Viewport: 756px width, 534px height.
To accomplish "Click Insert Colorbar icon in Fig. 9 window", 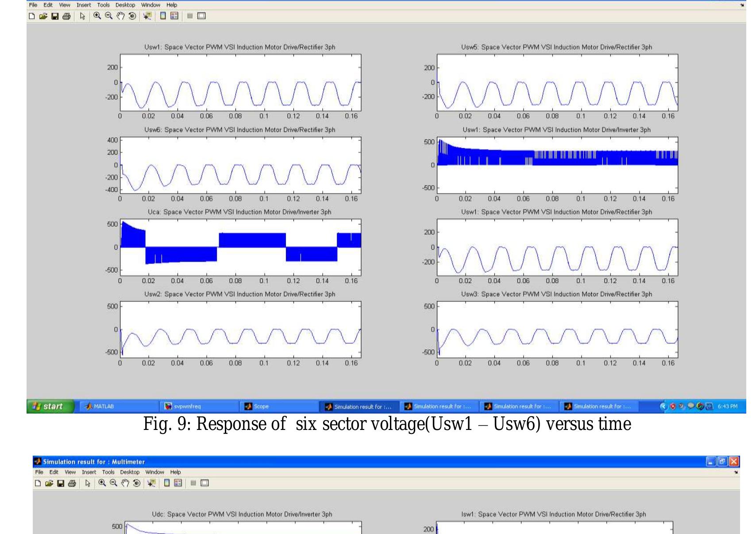I will pyautogui.click(x=163, y=16).
